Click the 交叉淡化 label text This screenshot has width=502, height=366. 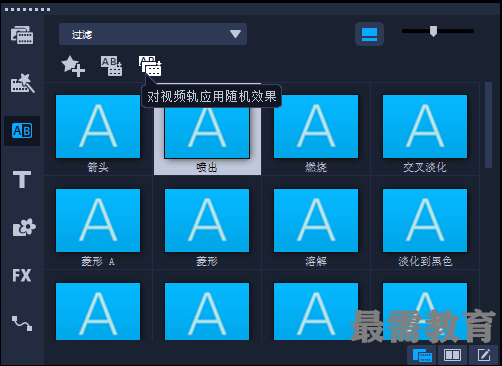pyautogui.click(x=425, y=167)
